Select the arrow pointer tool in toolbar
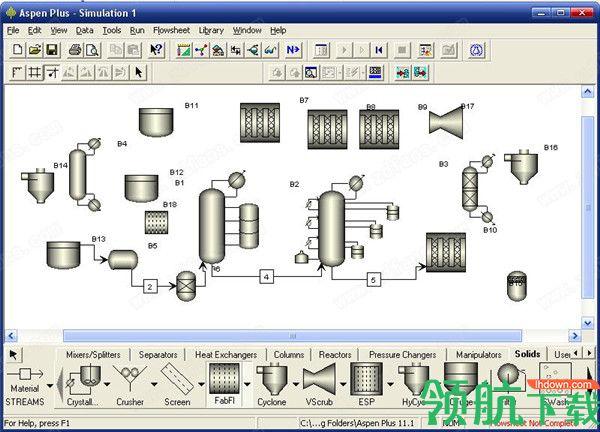 pos(139,72)
